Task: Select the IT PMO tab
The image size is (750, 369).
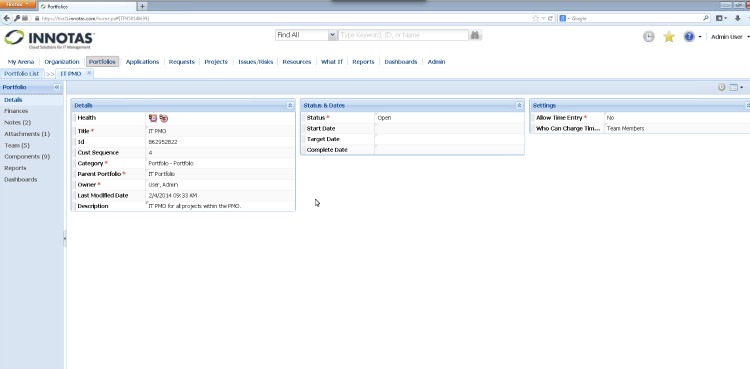Action: (x=71, y=74)
